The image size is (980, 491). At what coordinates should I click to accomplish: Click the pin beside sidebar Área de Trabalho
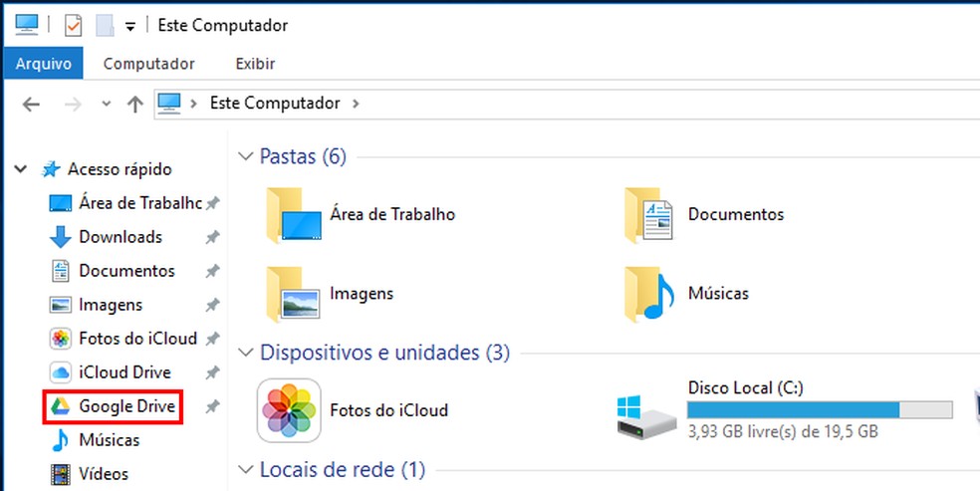click(212, 203)
